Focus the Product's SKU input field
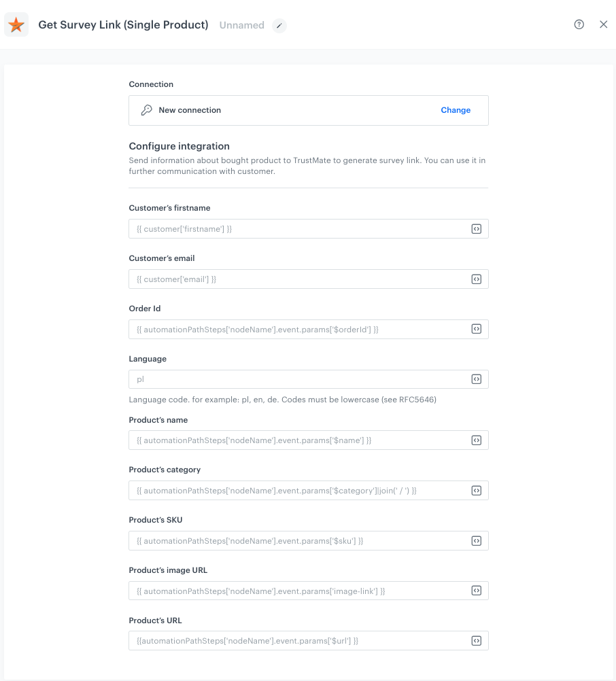The width and height of the screenshot is (616, 681). point(292,540)
